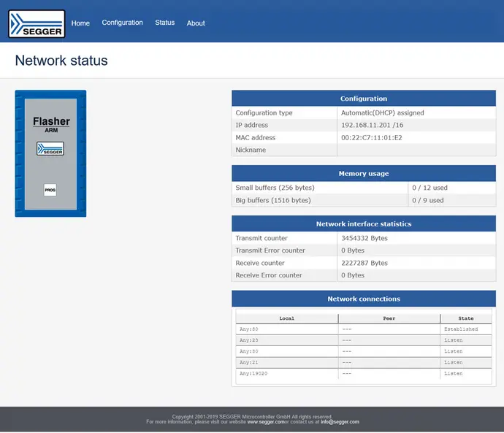Click the Local column header
This screenshot has height=433, width=504.
(286, 318)
